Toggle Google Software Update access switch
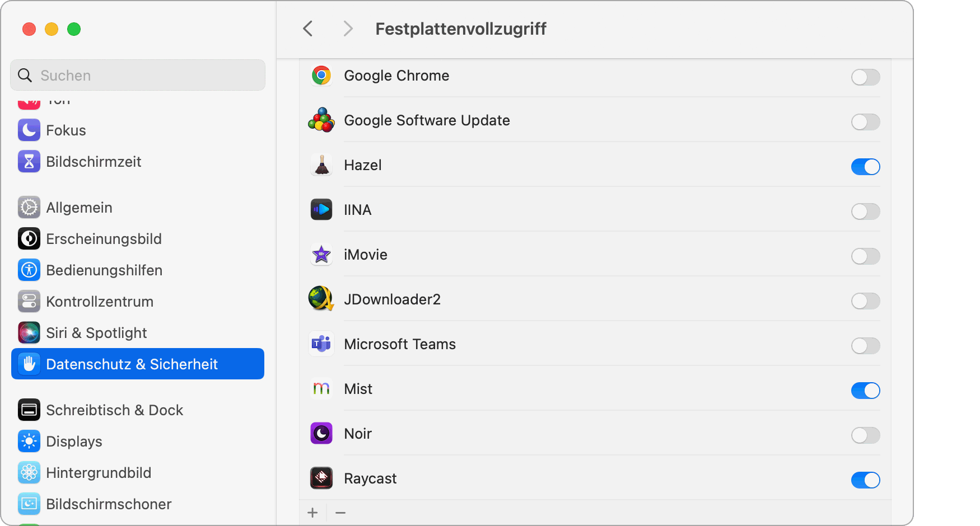Screen dimensions: 980x526 (x=865, y=122)
